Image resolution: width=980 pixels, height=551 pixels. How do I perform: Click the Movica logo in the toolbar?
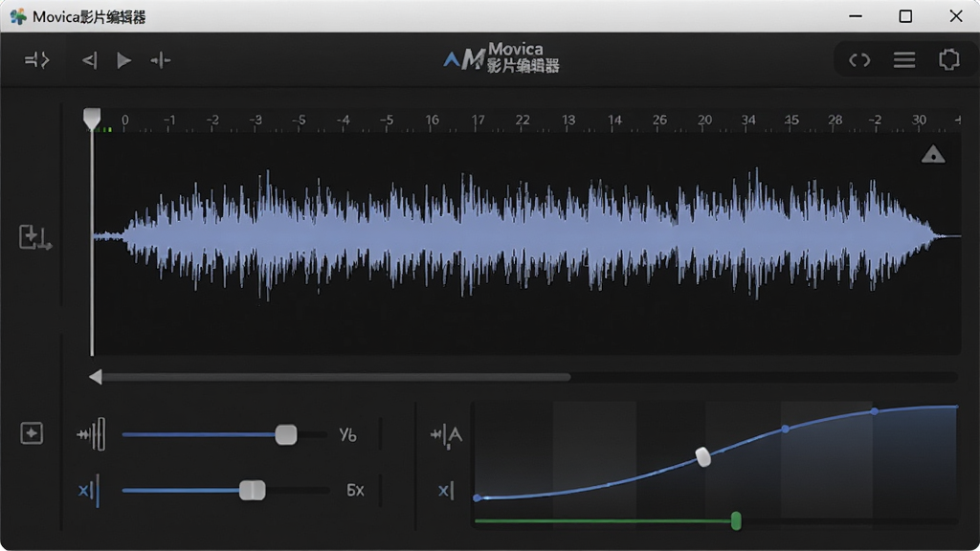[501, 58]
